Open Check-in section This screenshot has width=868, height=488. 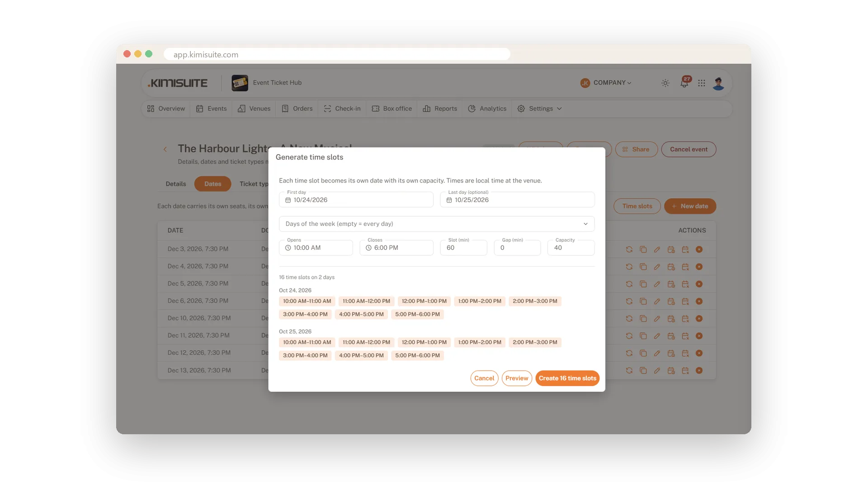pos(342,109)
